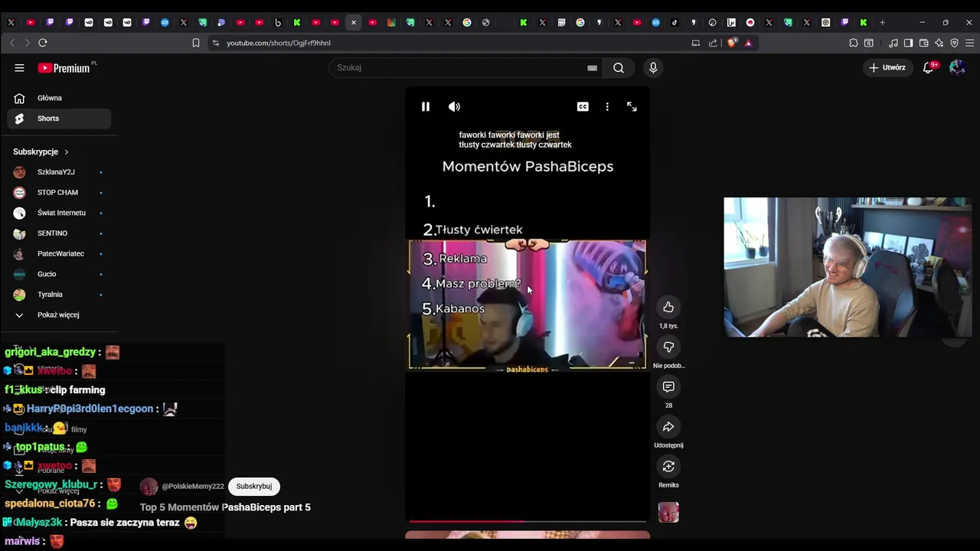Go forward with browser forward arrow

point(27,43)
